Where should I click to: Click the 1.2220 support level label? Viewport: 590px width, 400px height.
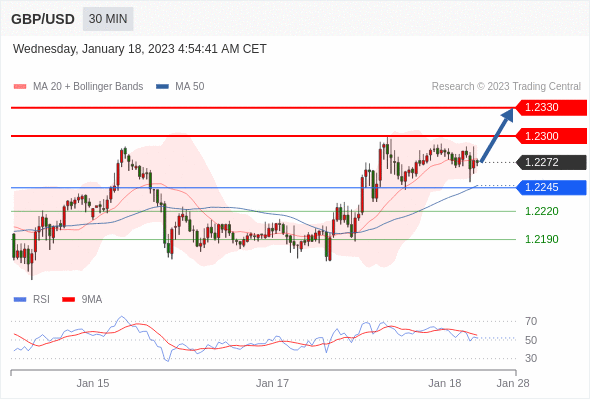point(541,211)
